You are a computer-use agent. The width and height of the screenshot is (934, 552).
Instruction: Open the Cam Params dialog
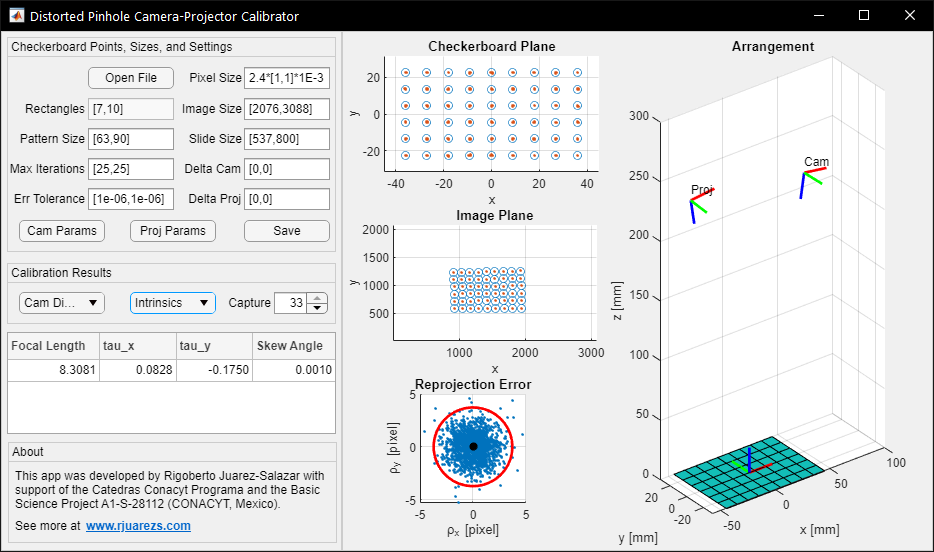[62, 231]
